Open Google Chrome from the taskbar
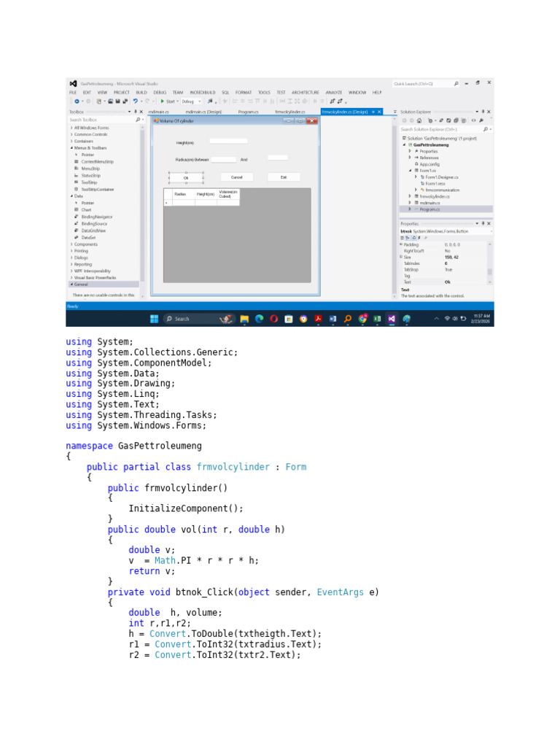Screen dimensions: 560x747 click(x=362, y=319)
